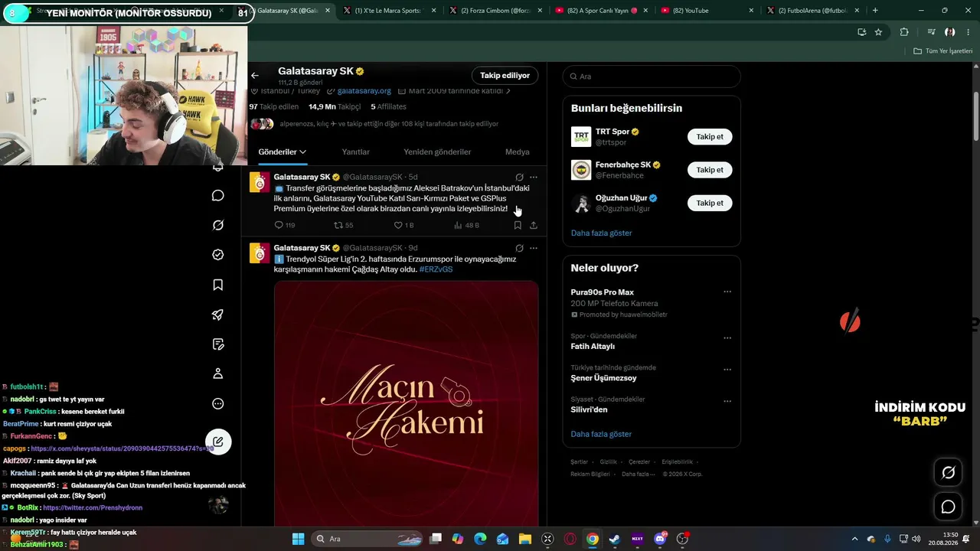
Task: Launch Microsoft Edge from the taskbar
Action: [480, 539]
